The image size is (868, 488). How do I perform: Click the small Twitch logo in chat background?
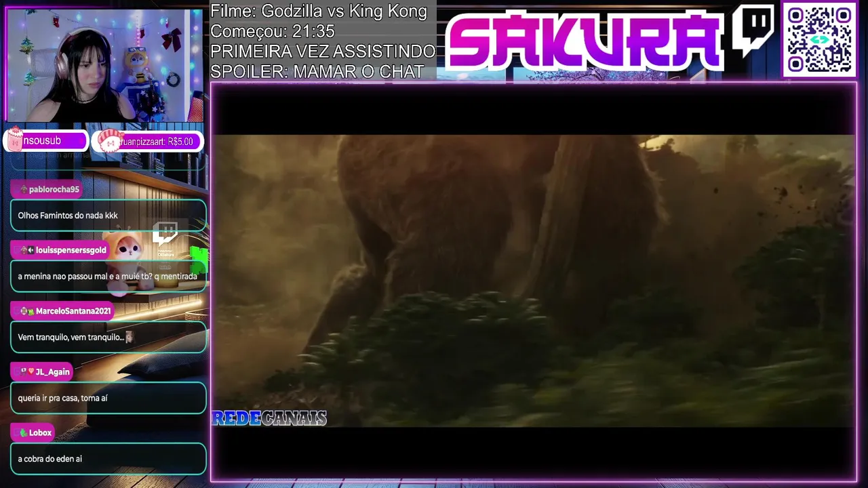click(x=165, y=235)
